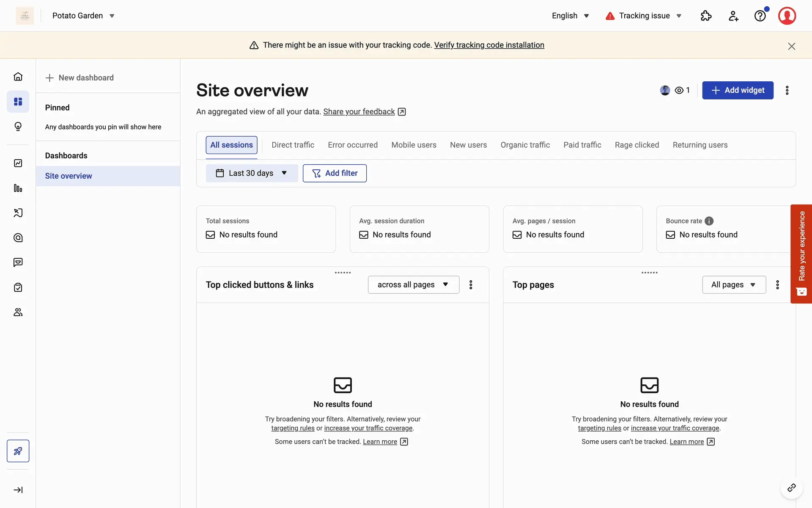Click the rocket icon button in sidebar
The width and height of the screenshot is (812, 508).
pyautogui.click(x=18, y=451)
